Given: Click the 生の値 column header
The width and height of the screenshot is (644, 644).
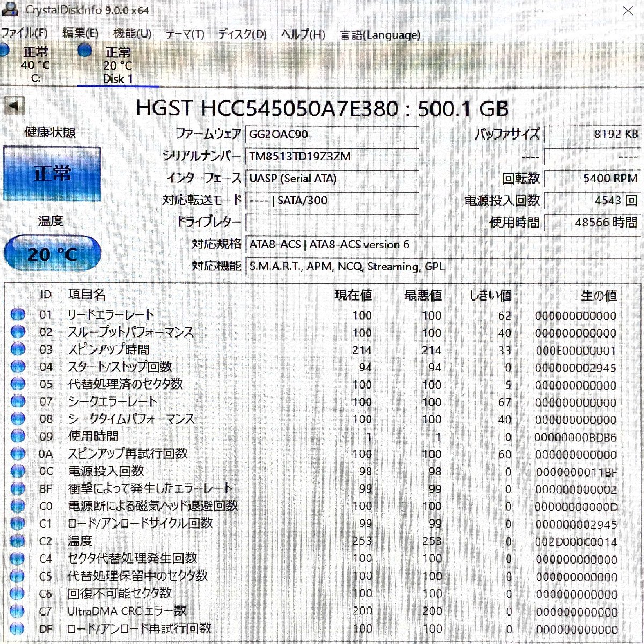Looking at the screenshot, I should [598, 295].
